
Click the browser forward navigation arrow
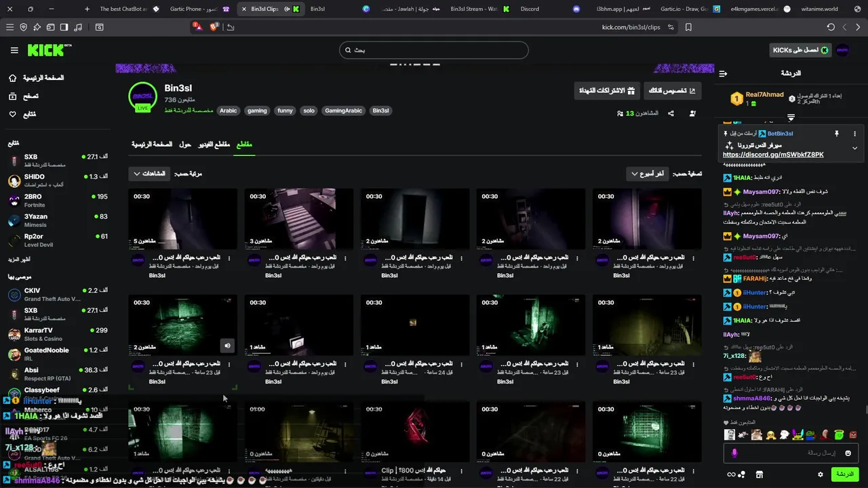click(x=858, y=27)
